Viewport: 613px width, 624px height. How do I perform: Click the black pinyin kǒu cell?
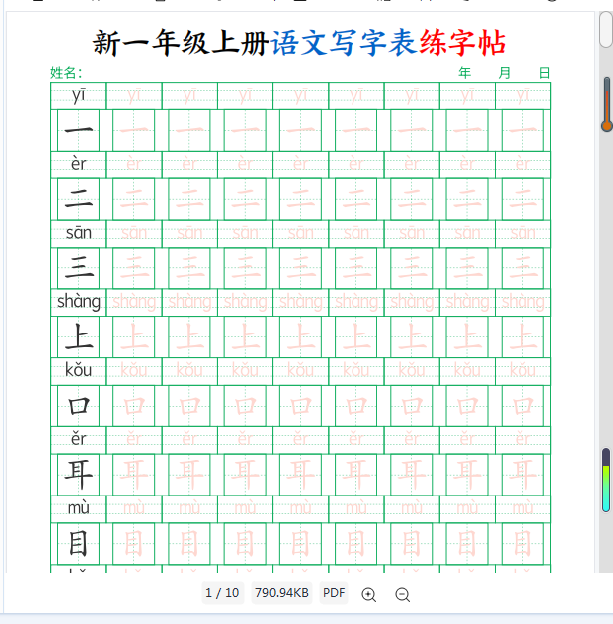[78, 371]
